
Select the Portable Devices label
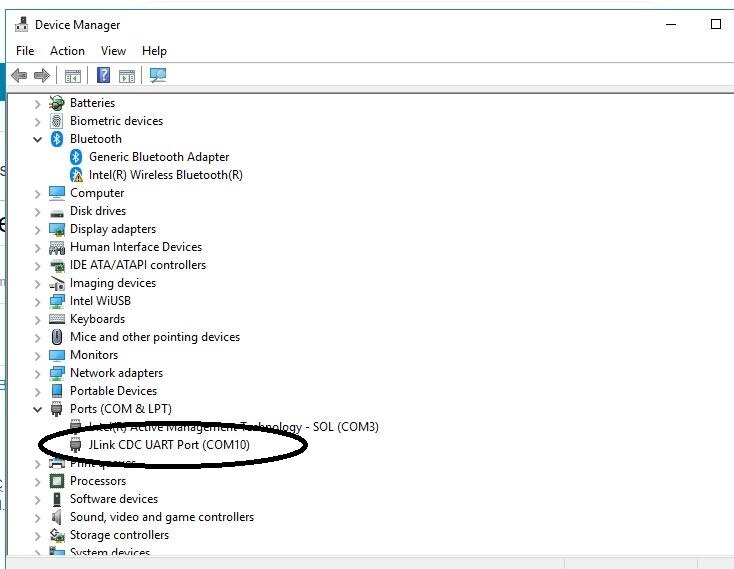[113, 391]
